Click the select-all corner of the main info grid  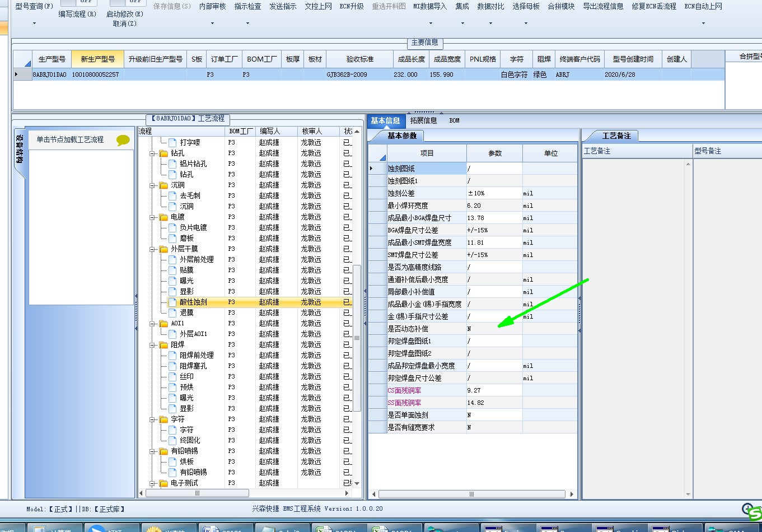click(x=22, y=59)
